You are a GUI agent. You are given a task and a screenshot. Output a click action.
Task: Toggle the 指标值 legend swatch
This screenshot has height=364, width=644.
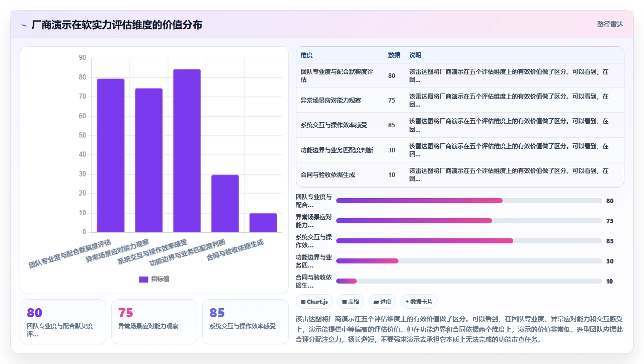[143, 279]
